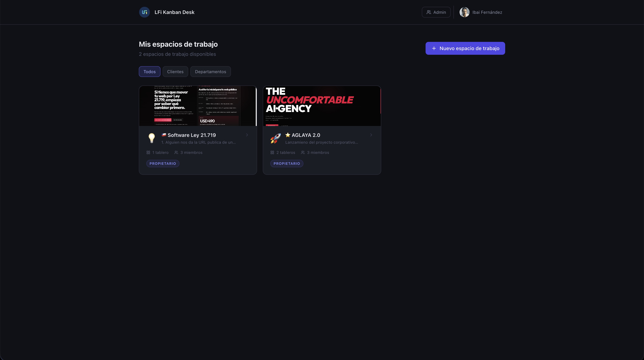The image size is (644, 360).
Task: Click Nuevo espacio de trabajo button
Action: pyautogui.click(x=465, y=48)
